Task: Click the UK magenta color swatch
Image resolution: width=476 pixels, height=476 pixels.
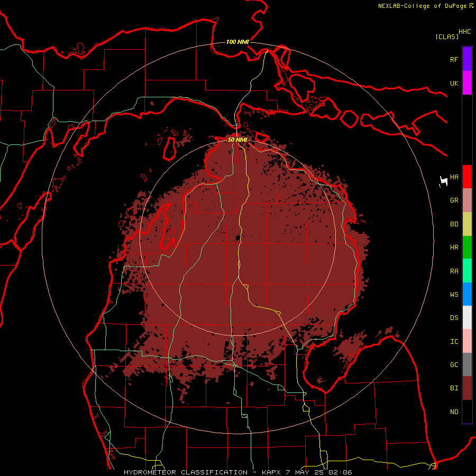Action: (x=467, y=83)
